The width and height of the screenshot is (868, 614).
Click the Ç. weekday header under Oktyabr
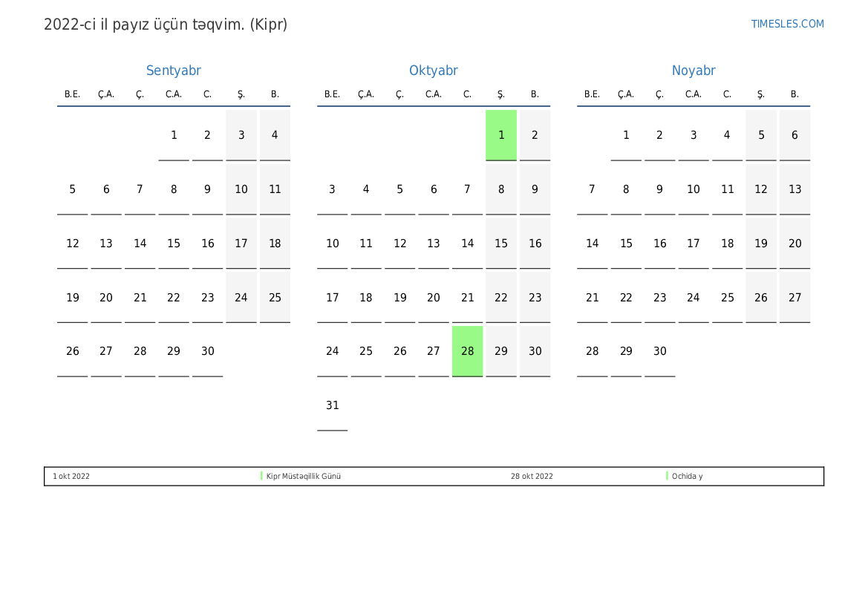[x=399, y=94]
